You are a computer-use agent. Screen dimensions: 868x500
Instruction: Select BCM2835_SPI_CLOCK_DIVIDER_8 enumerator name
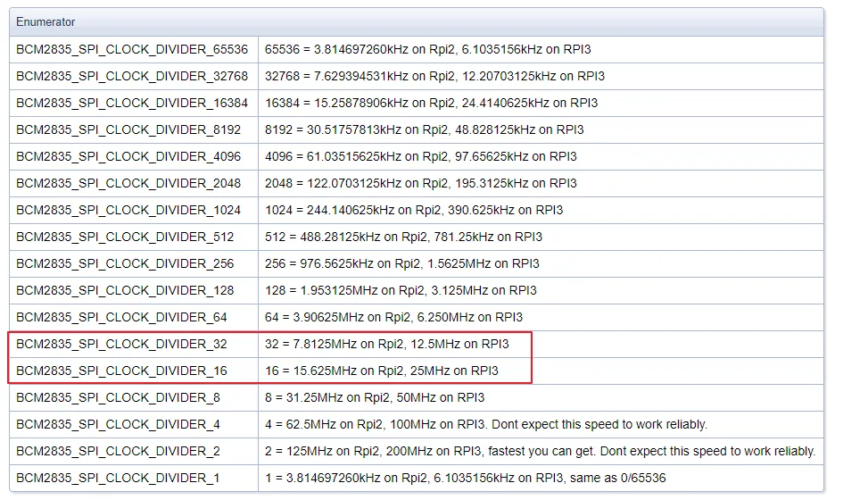(x=118, y=397)
